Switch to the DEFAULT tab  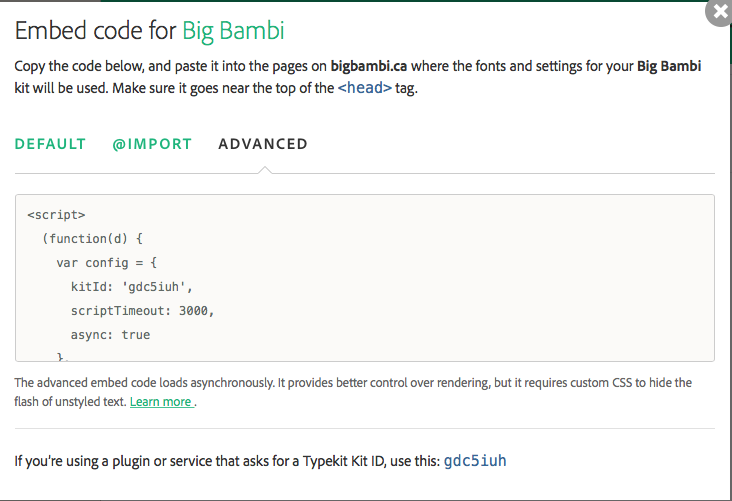coord(50,144)
